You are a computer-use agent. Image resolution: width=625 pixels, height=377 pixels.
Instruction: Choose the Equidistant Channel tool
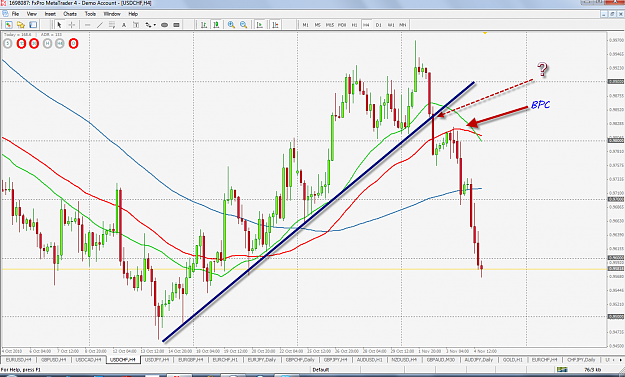112,25
